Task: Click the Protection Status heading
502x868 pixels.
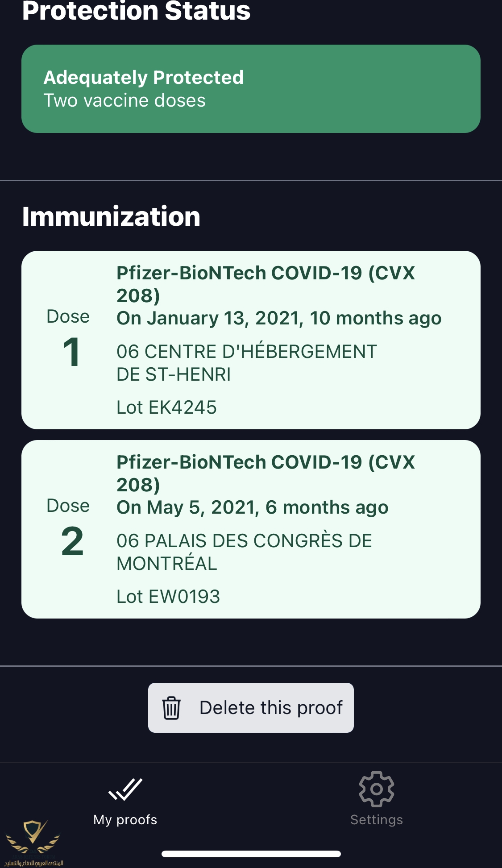Action: point(136,11)
